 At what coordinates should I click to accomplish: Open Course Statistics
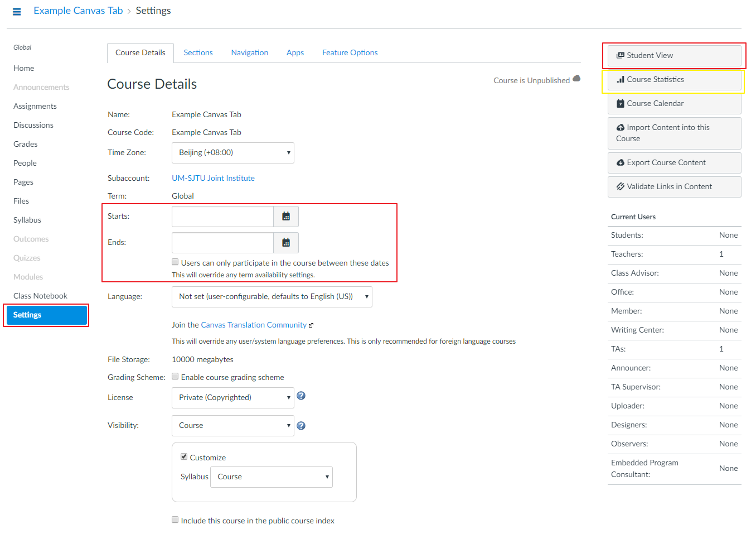click(674, 80)
